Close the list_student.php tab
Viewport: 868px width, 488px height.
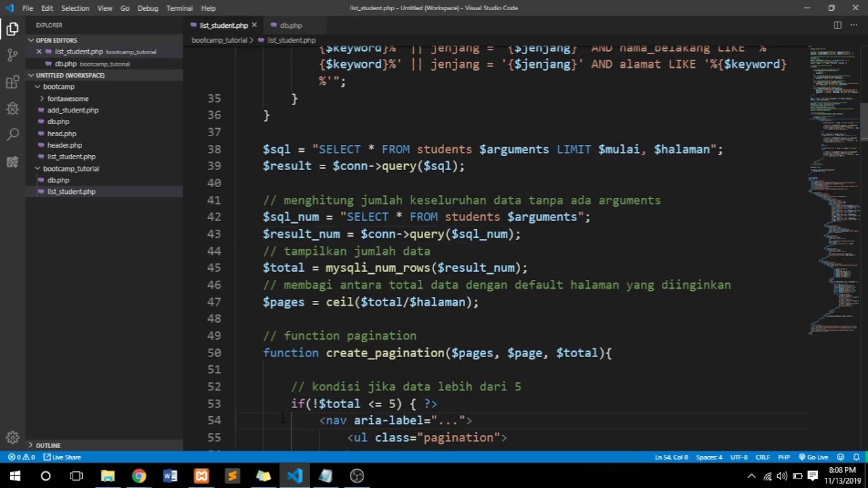tap(254, 25)
